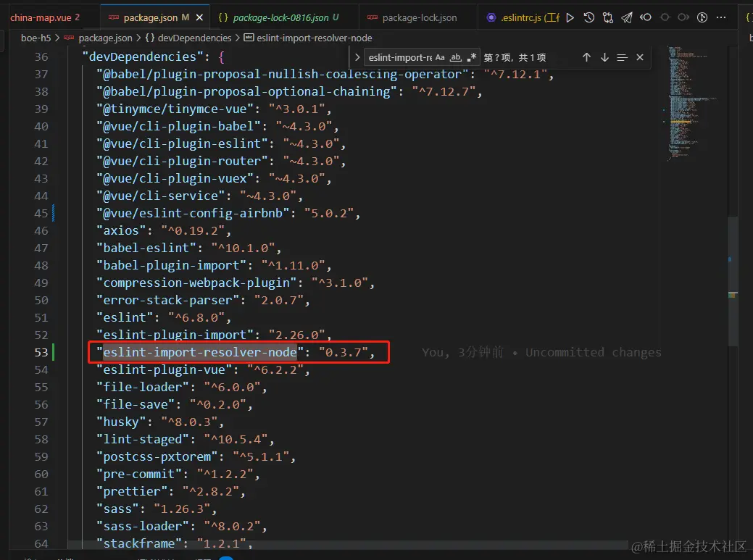Viewport: 753px width, 560px height.
Task: Open eslint-import-resolver-node breadcrumb
Action: 314,38
